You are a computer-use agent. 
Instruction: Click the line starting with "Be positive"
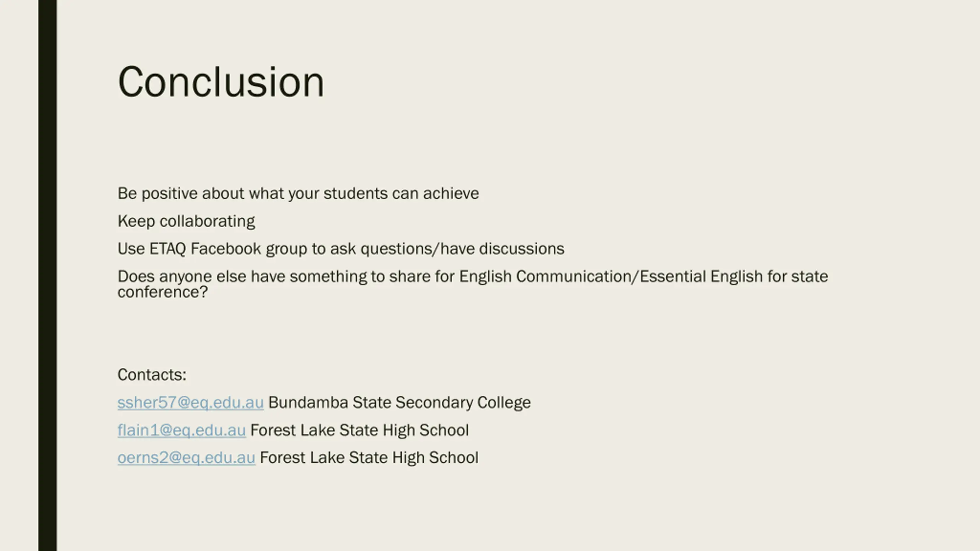tap(298, 194)
